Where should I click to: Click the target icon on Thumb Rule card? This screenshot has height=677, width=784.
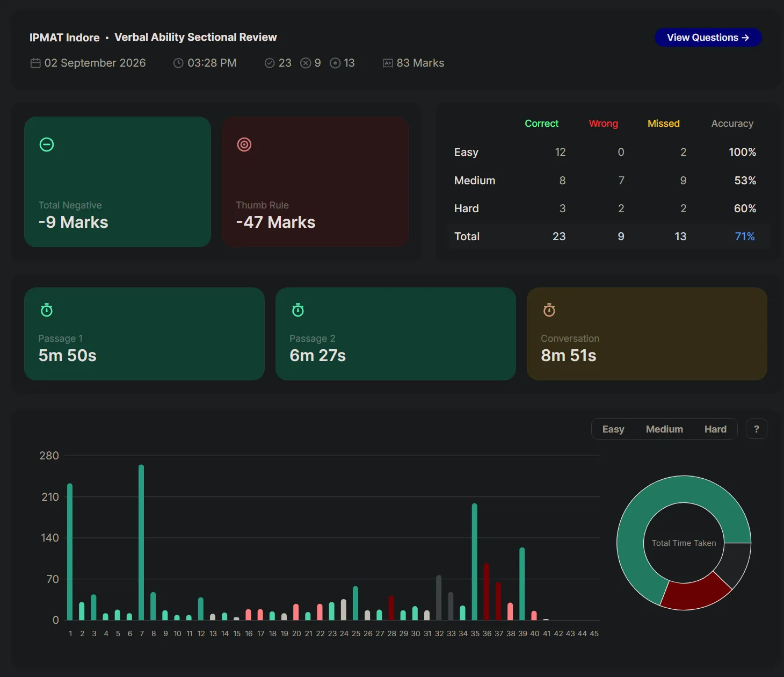coord(244,145)
